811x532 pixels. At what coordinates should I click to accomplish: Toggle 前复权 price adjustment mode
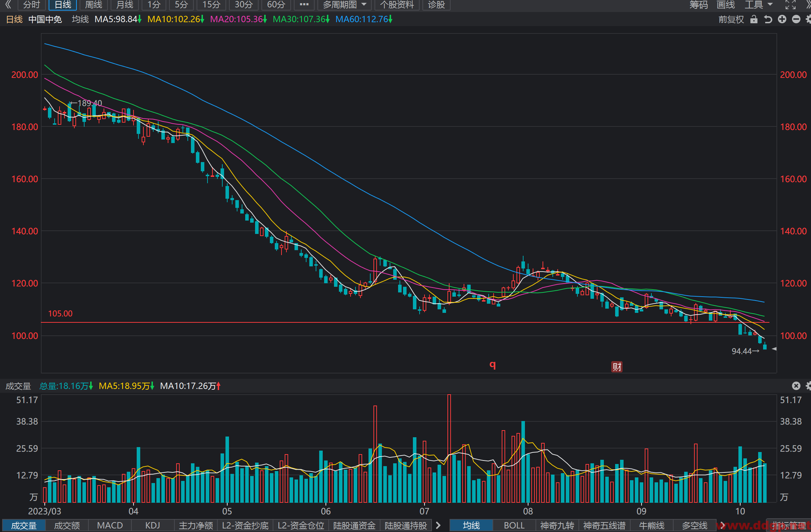(731, 19)
